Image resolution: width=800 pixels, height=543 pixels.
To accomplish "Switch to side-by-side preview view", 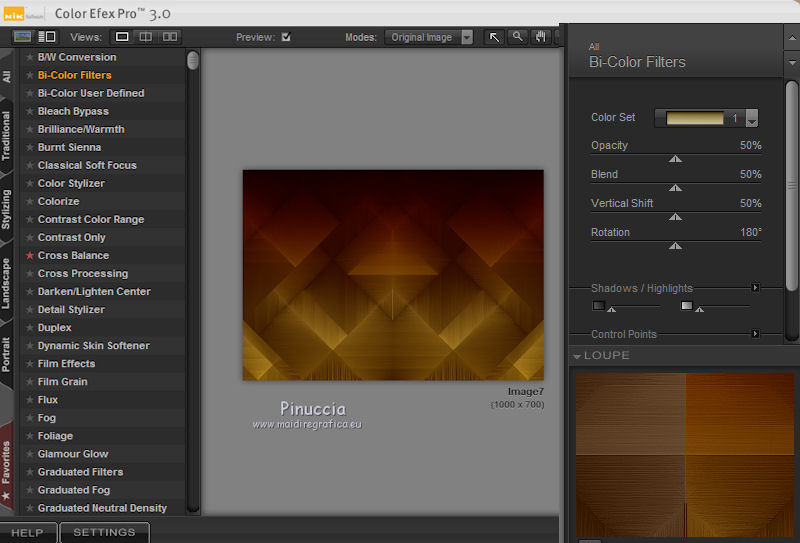I will point(170,37).
